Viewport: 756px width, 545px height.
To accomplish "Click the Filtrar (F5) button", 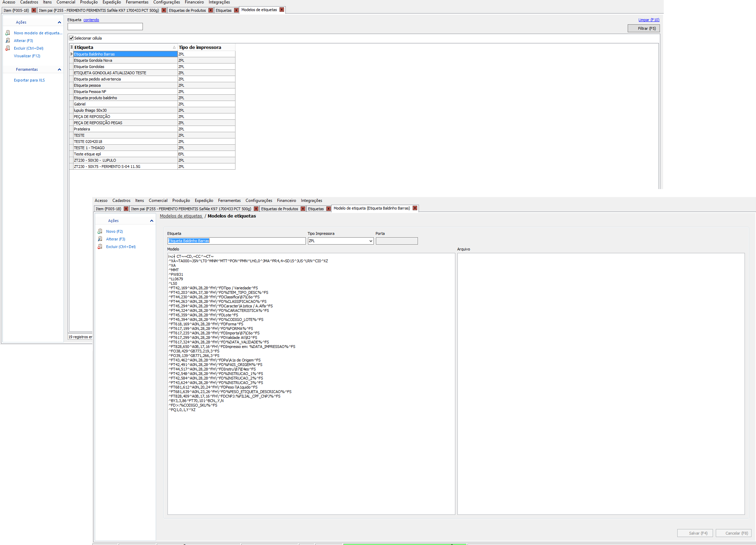I will (644, 28).
